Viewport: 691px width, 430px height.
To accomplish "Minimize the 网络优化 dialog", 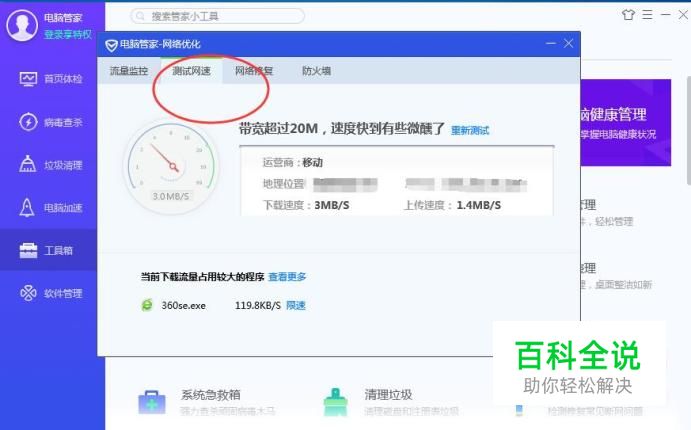I will click(x=550, y=43).
